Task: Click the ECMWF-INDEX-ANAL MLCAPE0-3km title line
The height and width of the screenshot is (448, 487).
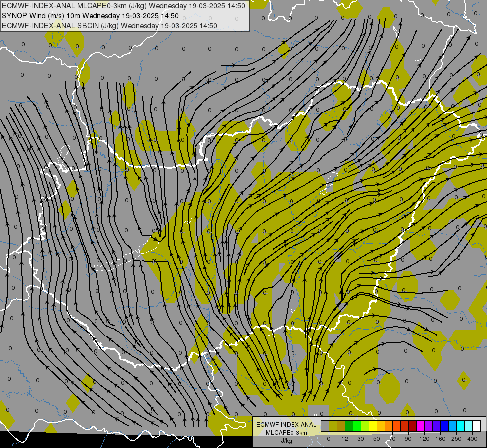Action: tap(123, 6)
